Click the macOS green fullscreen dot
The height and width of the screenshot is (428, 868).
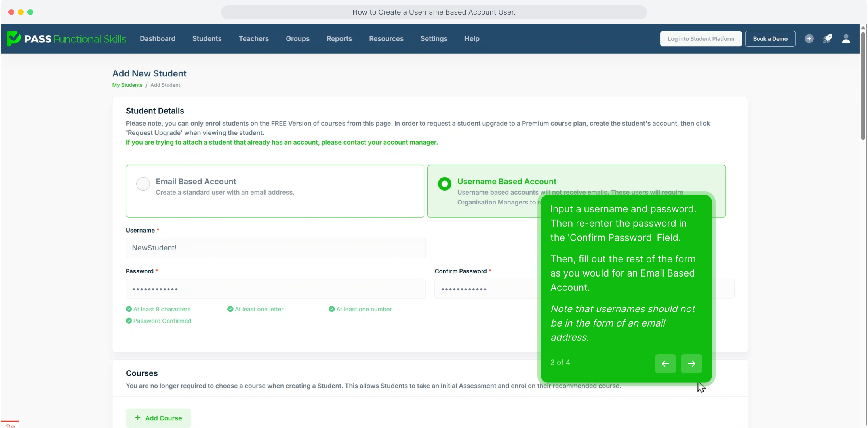click(x=30, y=12)
